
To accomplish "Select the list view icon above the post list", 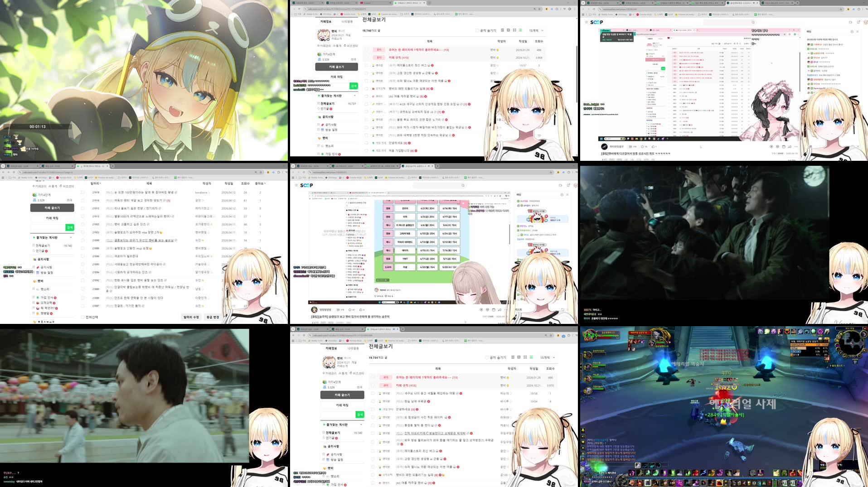I will [x=520, y=30].
